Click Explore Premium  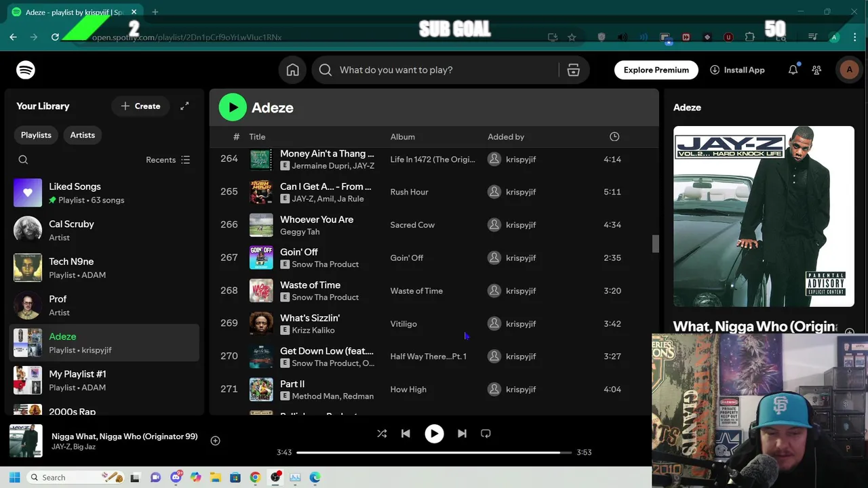656,70
